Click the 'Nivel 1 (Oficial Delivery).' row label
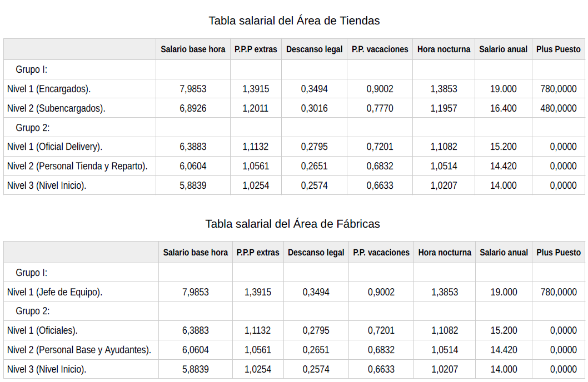This screenshot has width=588, height=382. click(54, 147)
